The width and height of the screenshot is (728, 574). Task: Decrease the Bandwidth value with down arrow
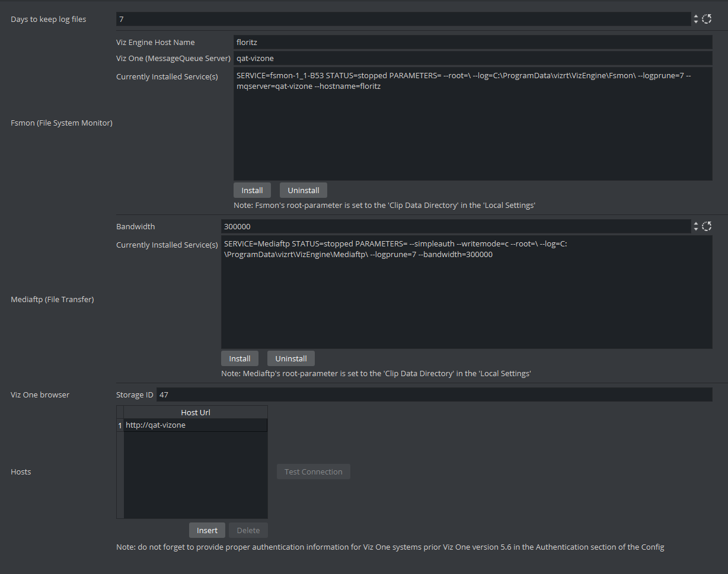[x=696, y=229]
